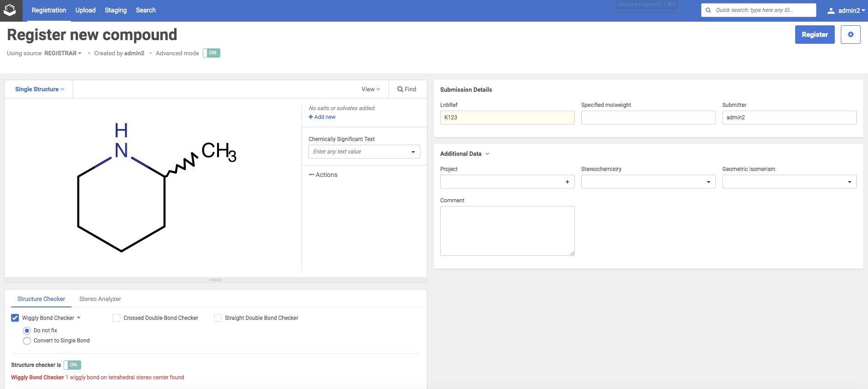The height and width of the screenshot is (389, 868).
Task: Click the Find magnifier icon
Action: point(400,89)
